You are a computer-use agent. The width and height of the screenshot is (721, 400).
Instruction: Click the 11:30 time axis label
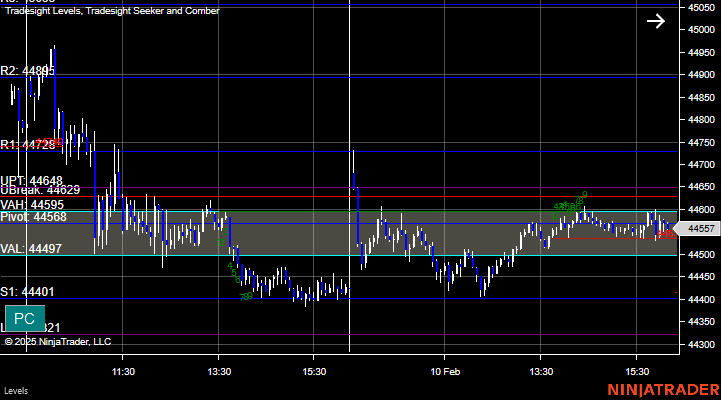pos(123,371)
